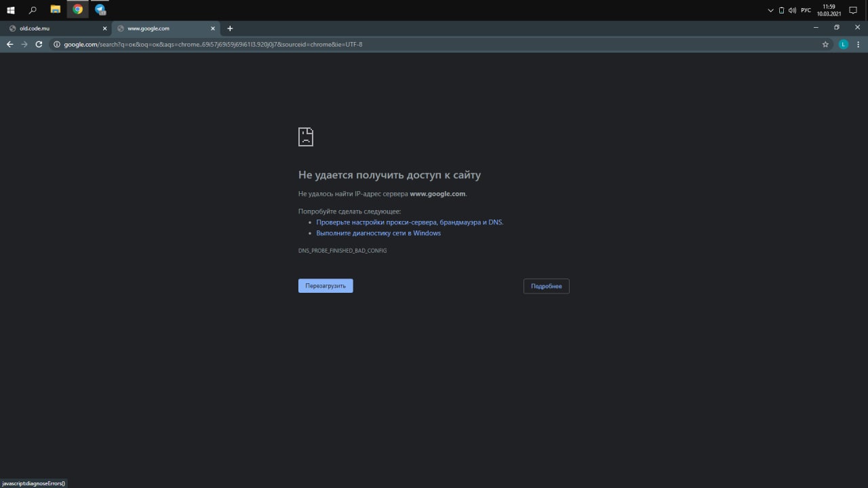Click the Chrome taskbar icon
This screenshot has width=868, height=488.
pos(78,10)
